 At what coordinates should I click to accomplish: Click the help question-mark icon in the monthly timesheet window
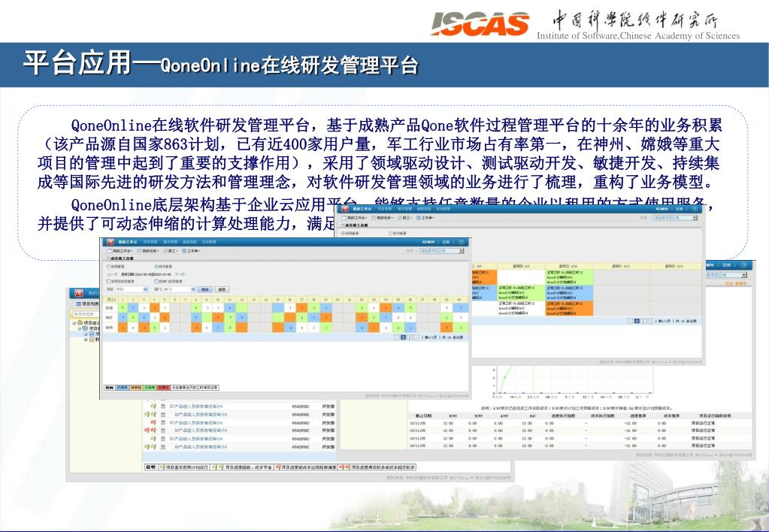click(x=461, y=242)
